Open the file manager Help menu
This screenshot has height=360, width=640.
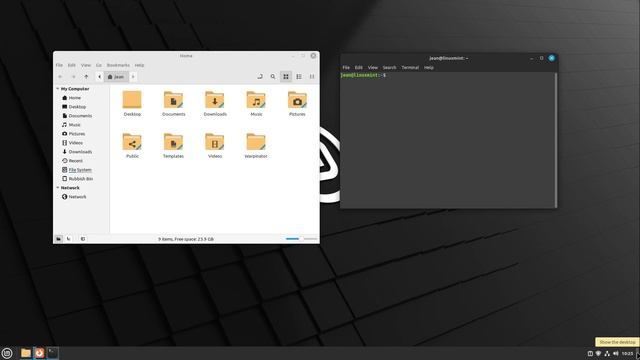(139, 65)
